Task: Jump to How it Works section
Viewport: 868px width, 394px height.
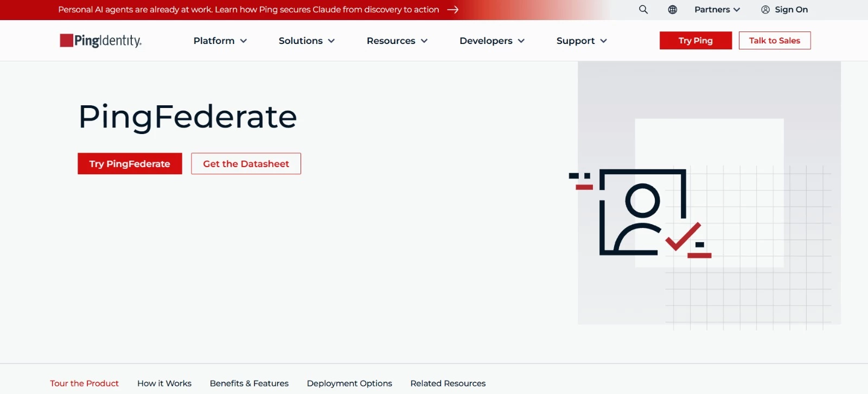Action: (164, 383)
